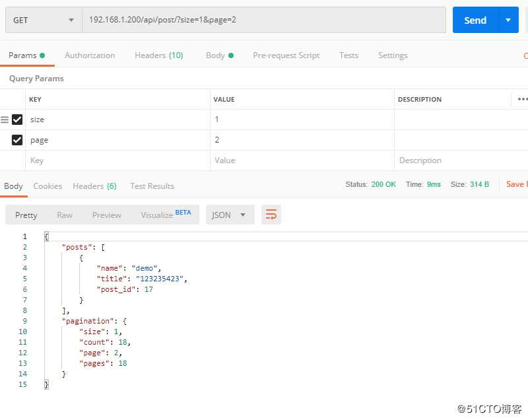Image resolution: width=528 pixels, height=420 pixels.
Task: Click the 9ms response time value
Action: coord(434,184)
